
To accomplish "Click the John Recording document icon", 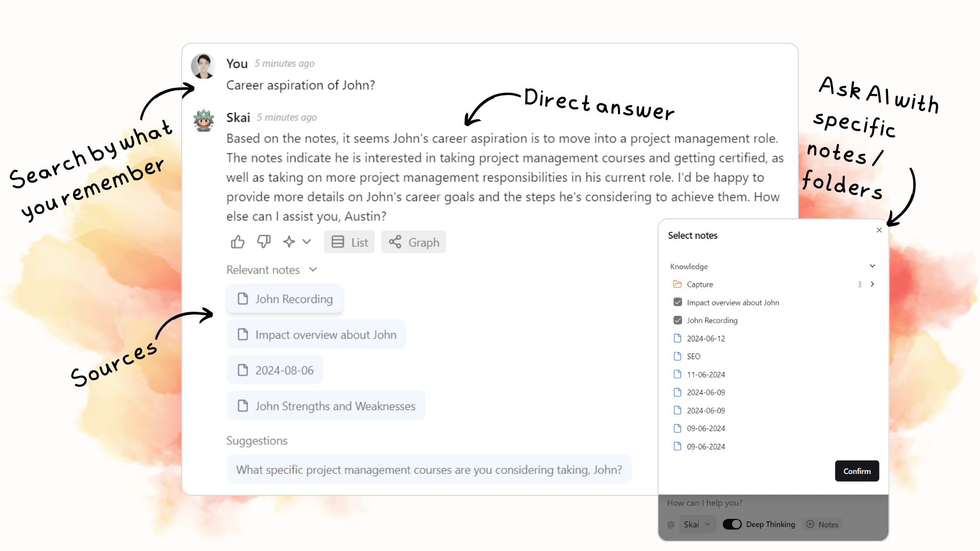I will point(243,298).
